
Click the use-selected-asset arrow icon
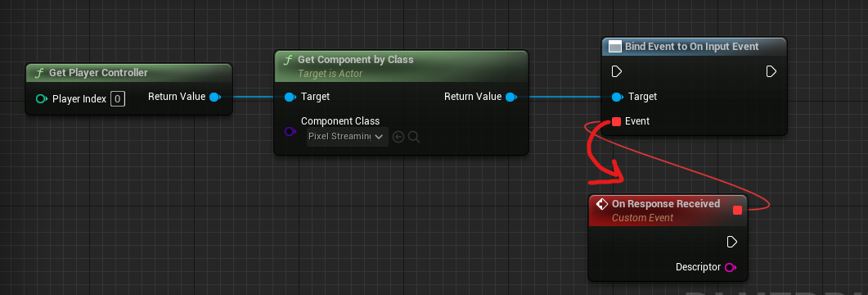coord(398,136)
